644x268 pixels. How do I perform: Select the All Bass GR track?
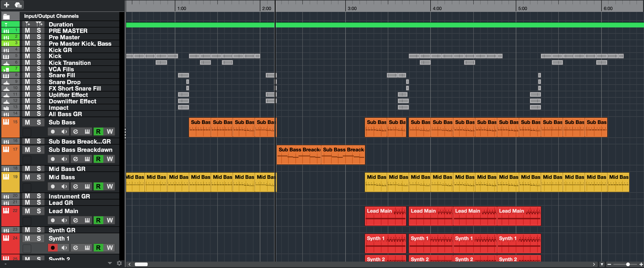pos(65,114)
